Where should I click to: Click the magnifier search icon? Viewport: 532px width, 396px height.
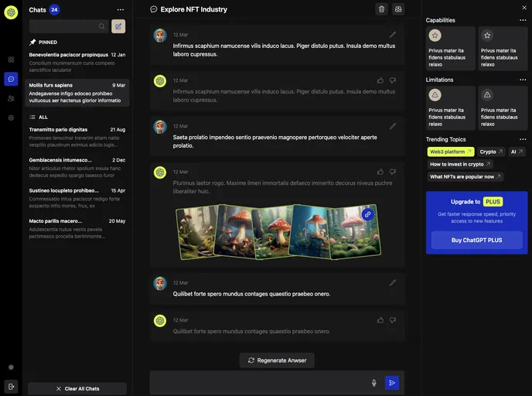[x=101, y=26]
